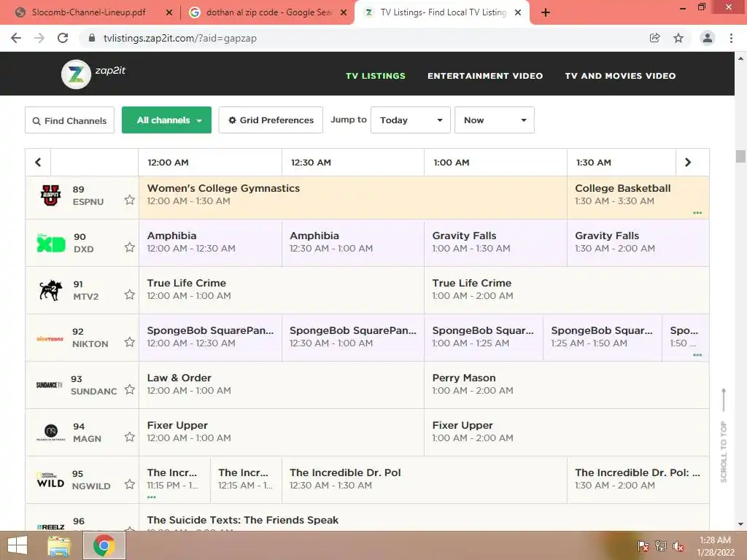This screenshot has width=747, height=560.
Task: Close the Google Search tab
Action: tap(344, 13)
